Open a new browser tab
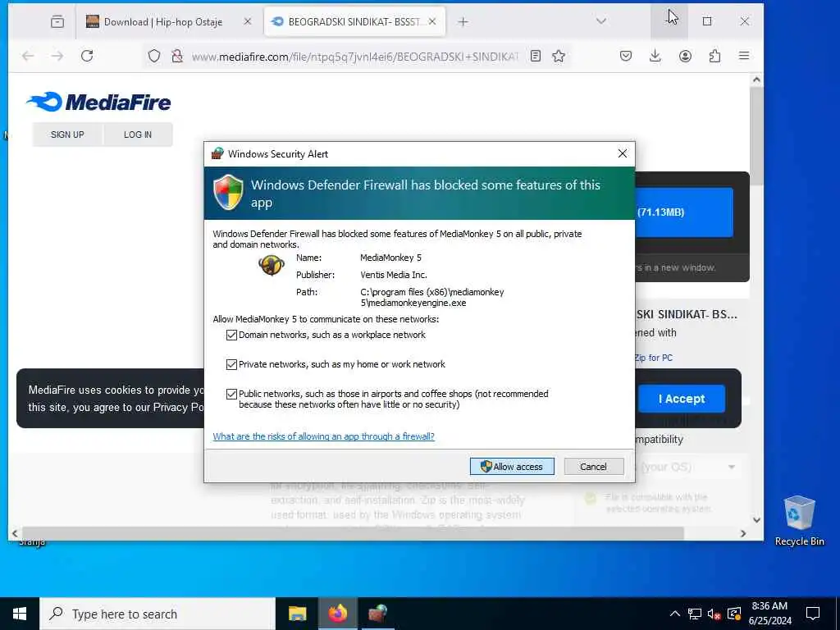 pos(463,21)
